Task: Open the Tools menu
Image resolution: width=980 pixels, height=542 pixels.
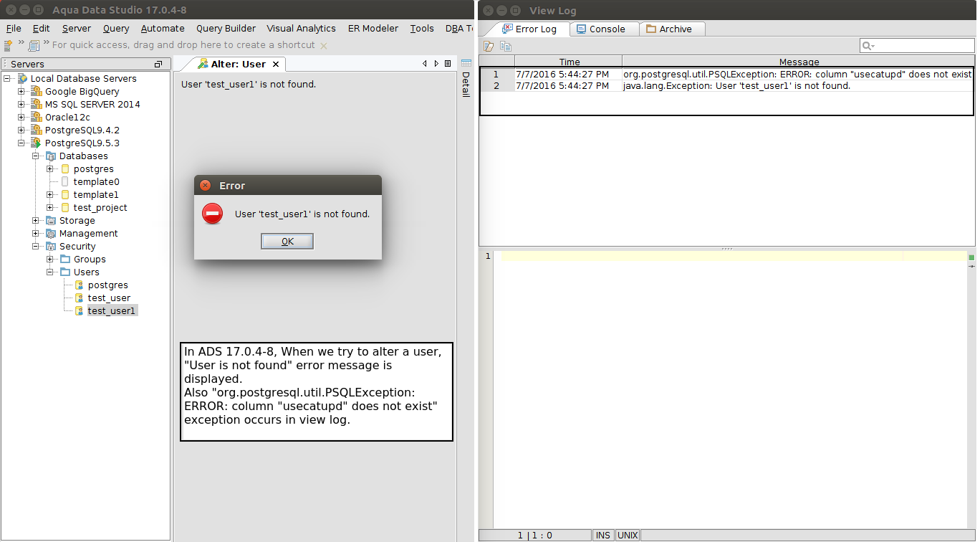Action: pos(422,29)
